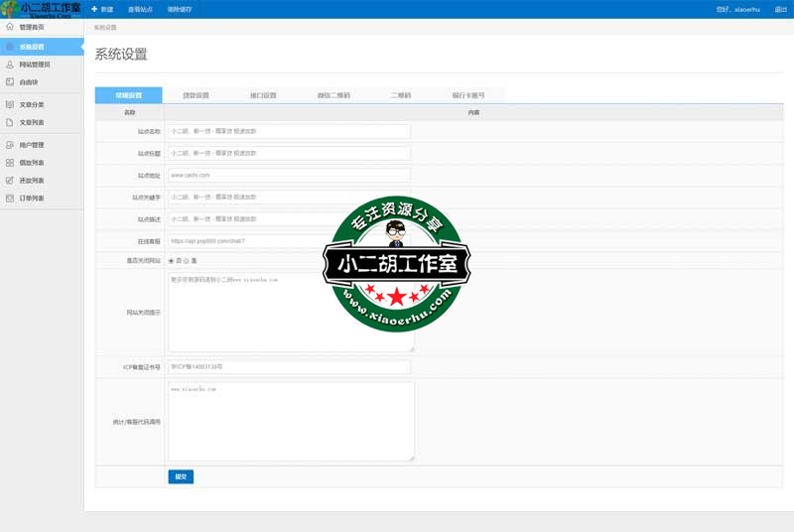794x532 pixels.
Task: Click the plus icon for 新建
Action: pos(94,9)
